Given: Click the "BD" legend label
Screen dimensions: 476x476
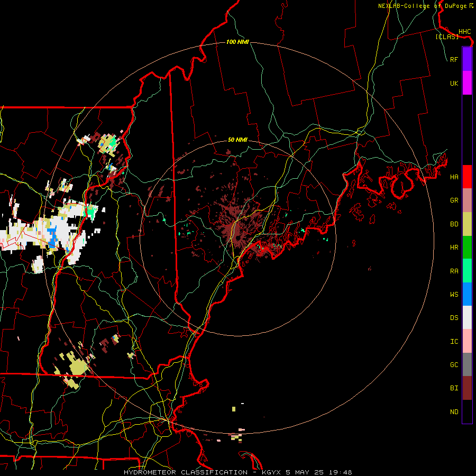Looking at the screenshot, I should [x=454, y=224].
